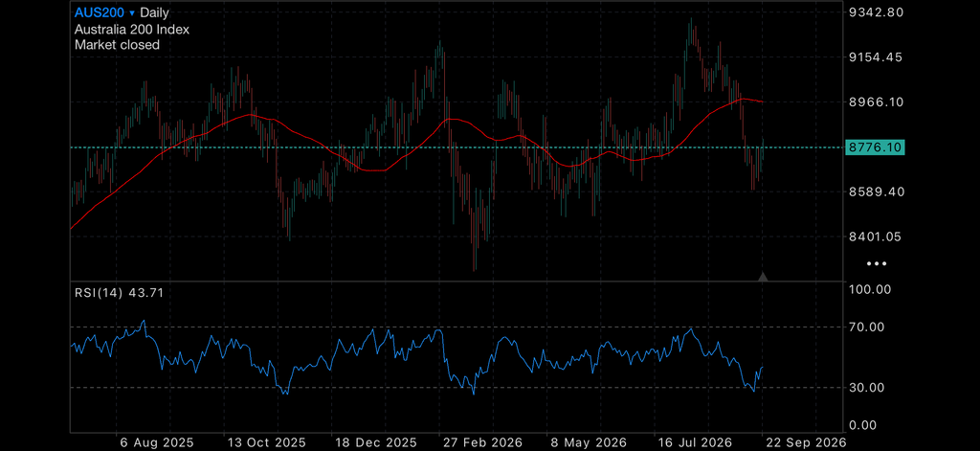The height and width of the screenshot is (451, 980).
Task: Expand the AUS200 symbol dropdown arrow
Action: [x=131, y=12]
